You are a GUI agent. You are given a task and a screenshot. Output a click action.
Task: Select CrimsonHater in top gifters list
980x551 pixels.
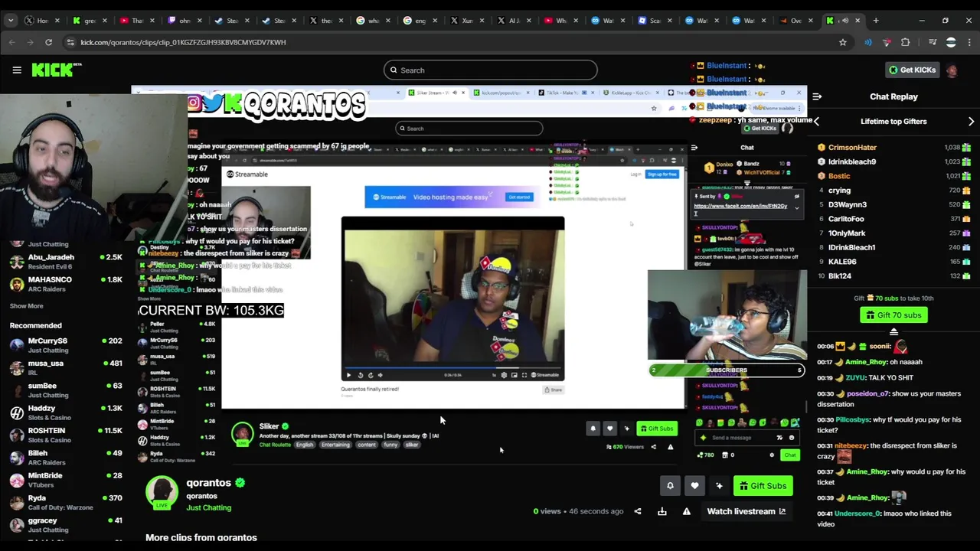tap(852, 148)
